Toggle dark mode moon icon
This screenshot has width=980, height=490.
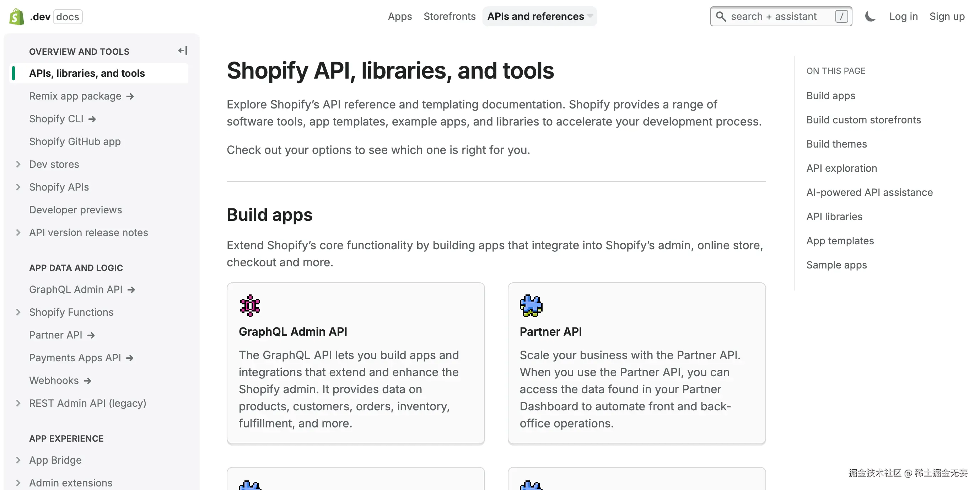[x=870, y=16]
